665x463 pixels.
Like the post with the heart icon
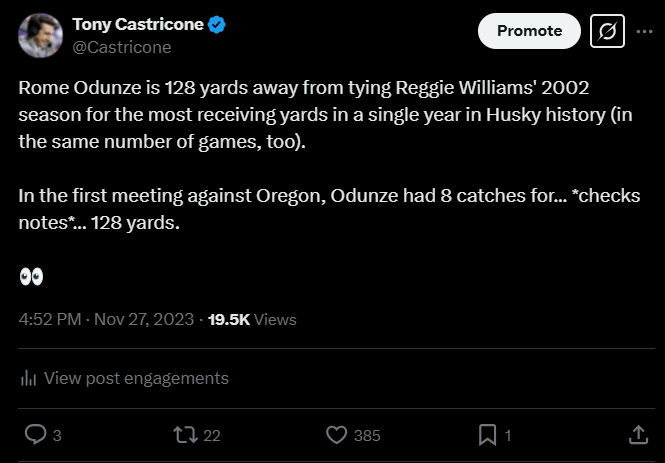coord(337,435)
